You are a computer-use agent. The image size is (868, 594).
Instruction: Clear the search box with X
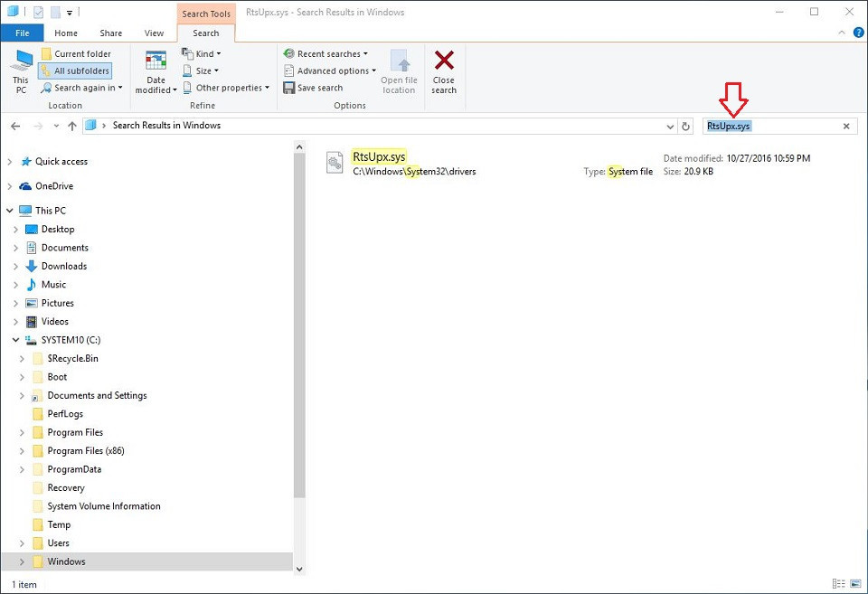point(846,127)
